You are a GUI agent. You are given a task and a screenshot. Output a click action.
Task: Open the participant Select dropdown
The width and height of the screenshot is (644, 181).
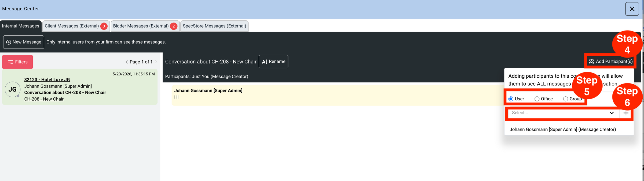pos(563,113)
